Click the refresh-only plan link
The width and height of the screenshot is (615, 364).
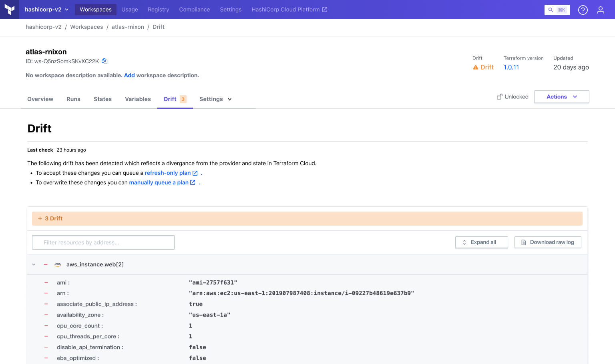coord(168,173)
